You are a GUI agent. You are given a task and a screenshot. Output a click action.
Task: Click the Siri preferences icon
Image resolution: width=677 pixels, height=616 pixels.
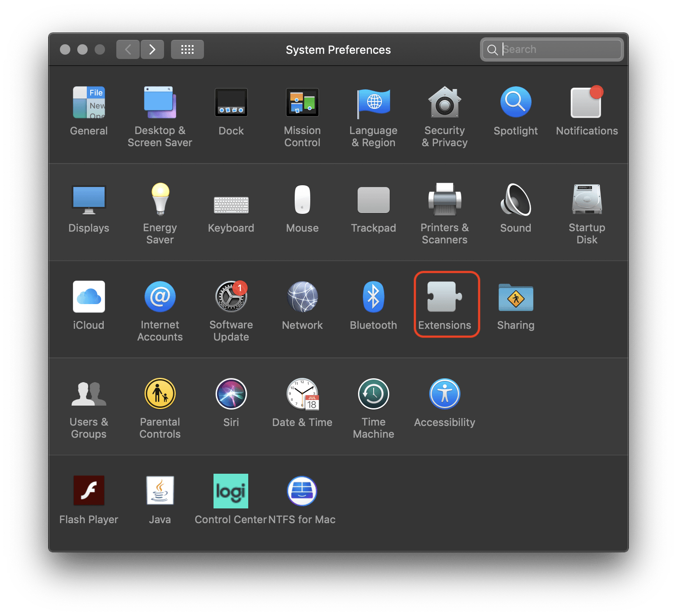(x=231, y=394)
